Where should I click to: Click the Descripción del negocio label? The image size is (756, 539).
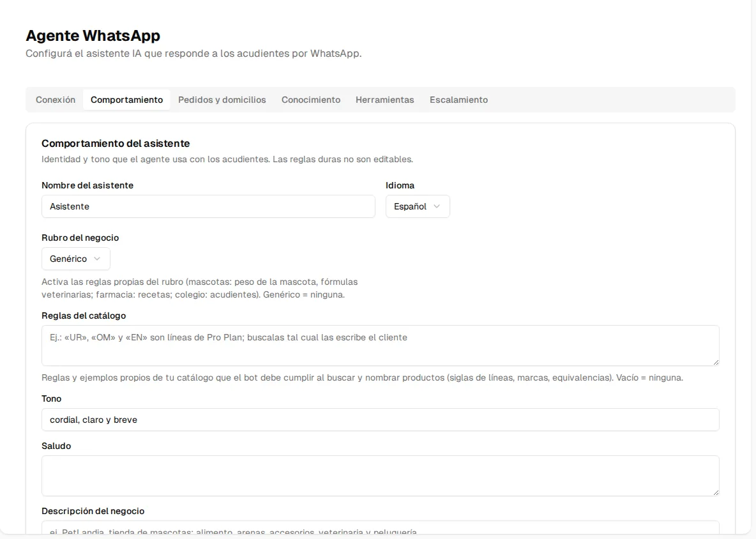[x=93, y=511]
